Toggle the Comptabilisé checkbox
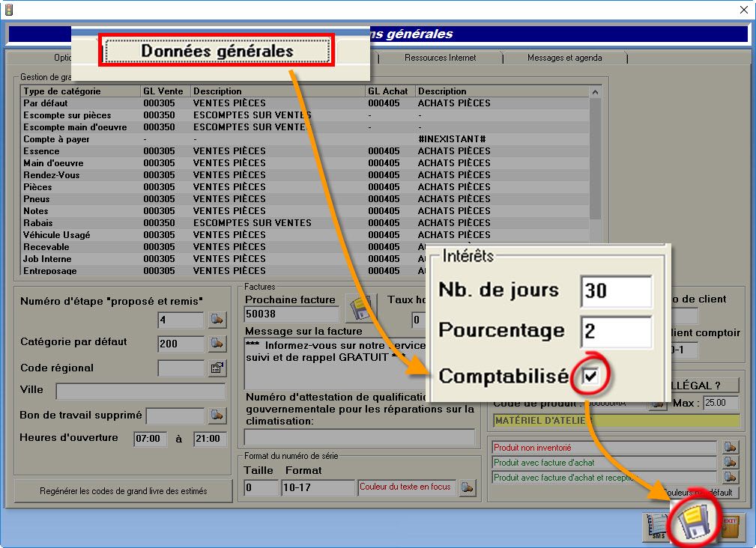The height and width of the screenshot is (548, 756). pyautogui.click(x=590, y=376)
